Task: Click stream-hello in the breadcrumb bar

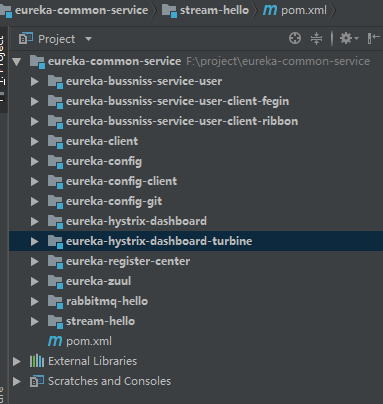Action: [x=214, y=10]
